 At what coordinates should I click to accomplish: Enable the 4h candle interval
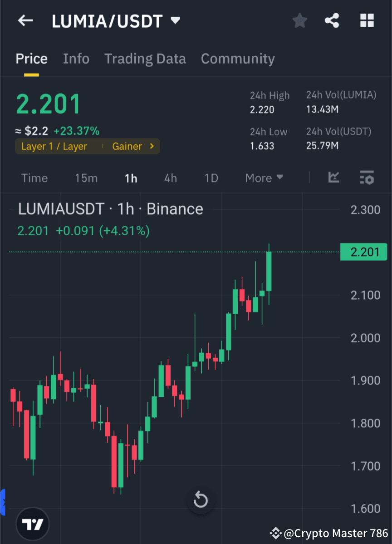(x=170, y=178)
